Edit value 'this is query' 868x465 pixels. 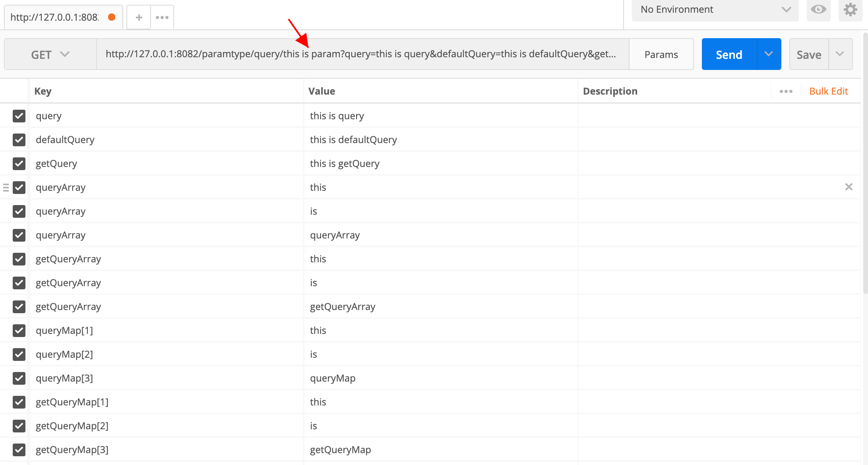440,116
